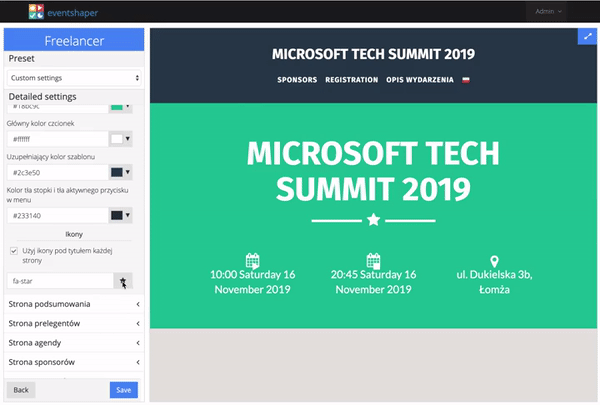Expand the preview to fullscreen
The image size is (600, 405).
[588, 37]
